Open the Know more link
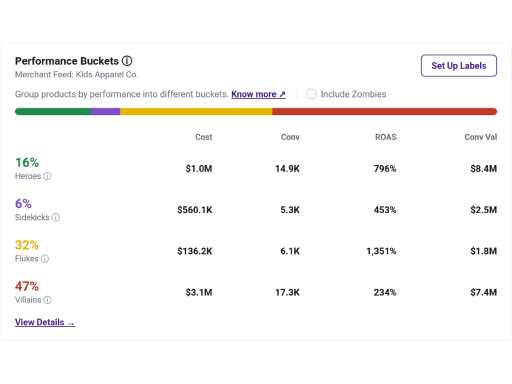The image size is (512, 384). click(258, 94)
